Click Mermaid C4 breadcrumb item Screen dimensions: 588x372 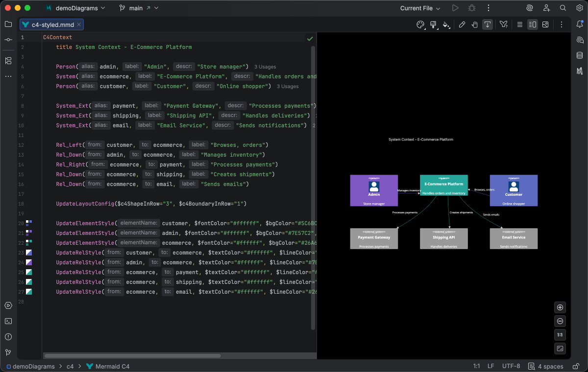(x=108, y=366)
